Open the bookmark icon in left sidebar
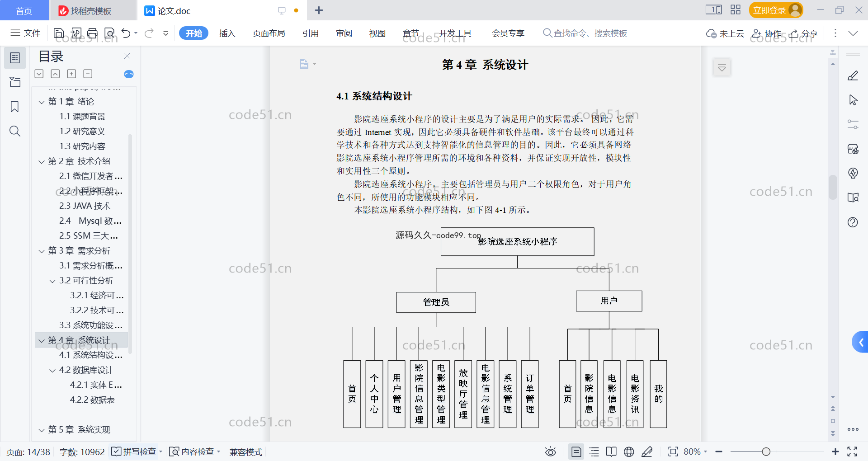The height and width of the screenshot is (461, 868). click(15, 107)
